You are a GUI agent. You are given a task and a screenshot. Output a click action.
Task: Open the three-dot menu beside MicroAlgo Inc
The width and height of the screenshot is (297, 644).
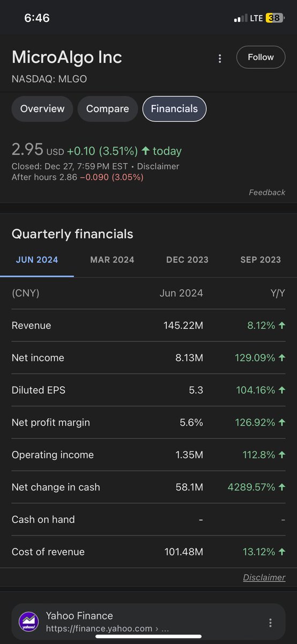(x=220, y=58)
